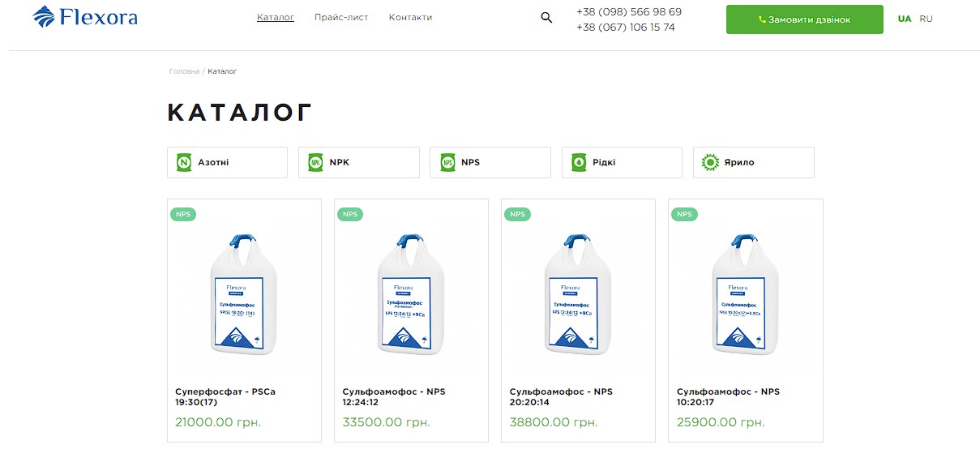Open Сульфоамофос - NPS 12:24:12 title
The width and height of the screenshot is (980, 449).
[394, 397]
